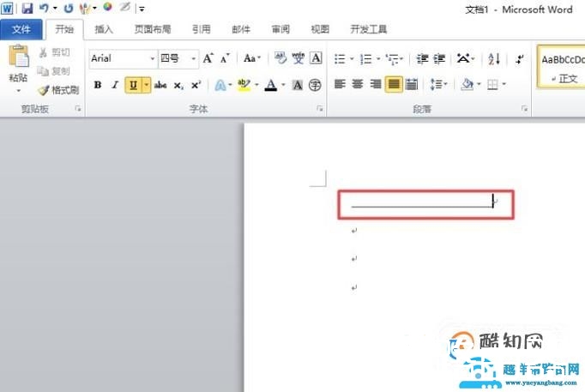The width and height of the screenshot is (585, 392).
Task: Click the Save icon in quick access toolbar
Action: (x=27, y=9)
